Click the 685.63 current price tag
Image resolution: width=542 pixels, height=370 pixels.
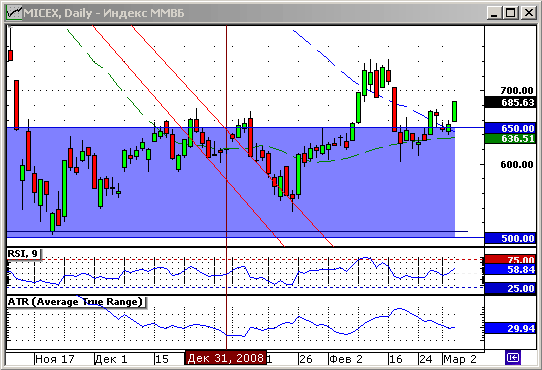(x=511, y=103)
